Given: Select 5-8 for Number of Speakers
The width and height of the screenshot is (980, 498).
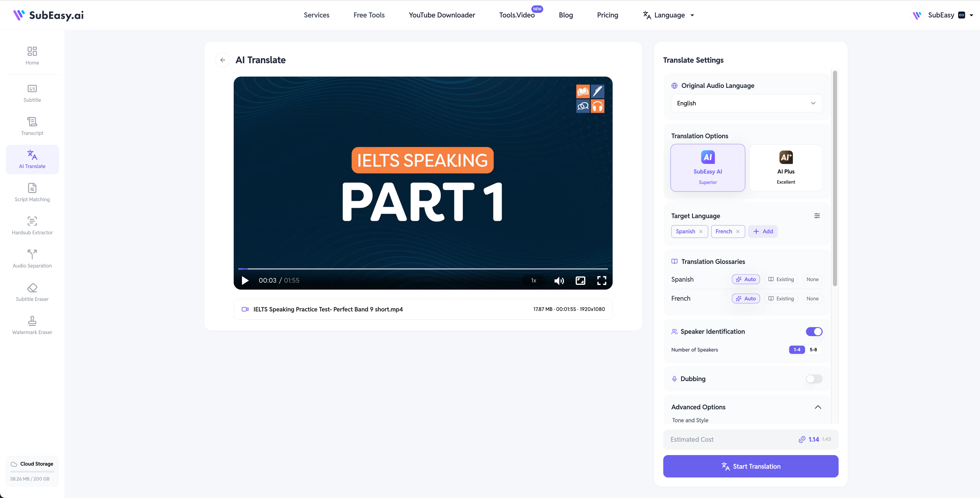Looking at the screenshot, I should [813, 350].
